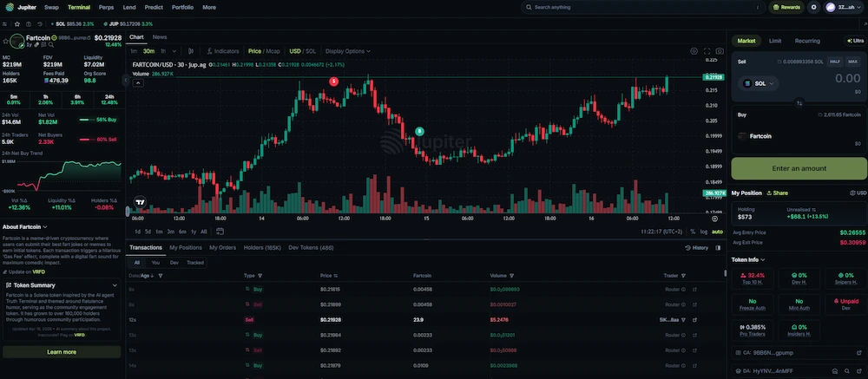This screenshot has height=379, width=868.
Task: Click the go-to-date calendar icon
Action: [218, 232]
